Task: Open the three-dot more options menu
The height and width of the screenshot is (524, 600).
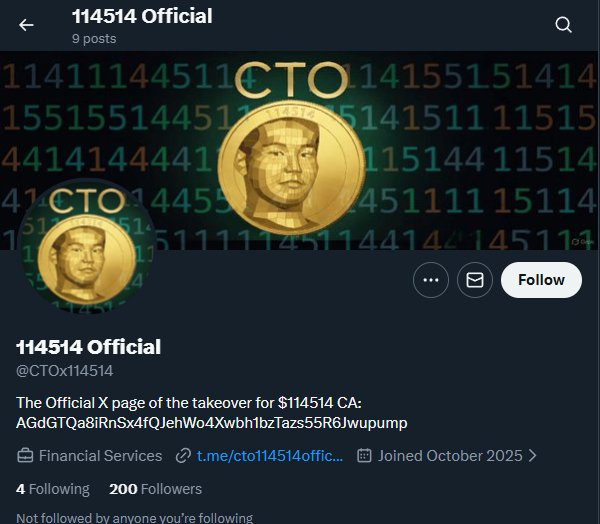Action: tap(431, 280)
